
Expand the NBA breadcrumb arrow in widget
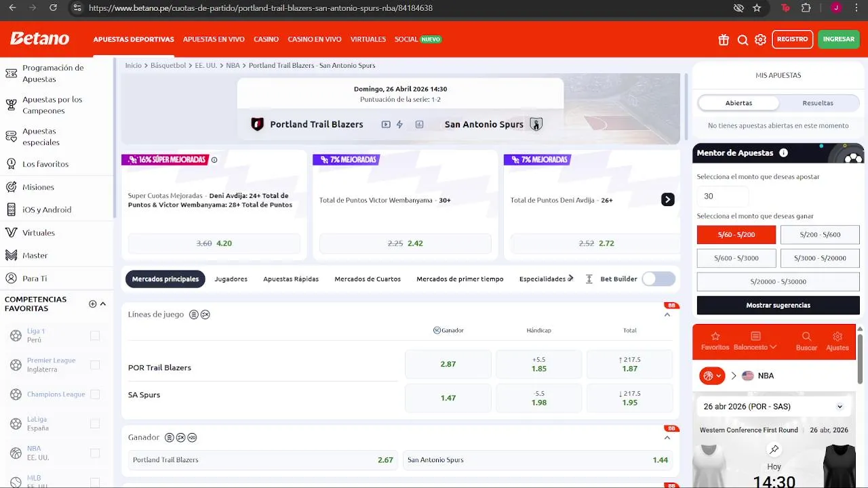(734, 375)
